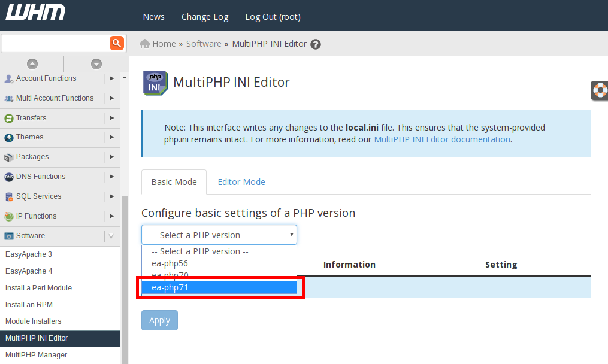Viewport: 608px width, 364px height.
Task: Expand the Account Functions arrow
Action: [x=111, y=78]
